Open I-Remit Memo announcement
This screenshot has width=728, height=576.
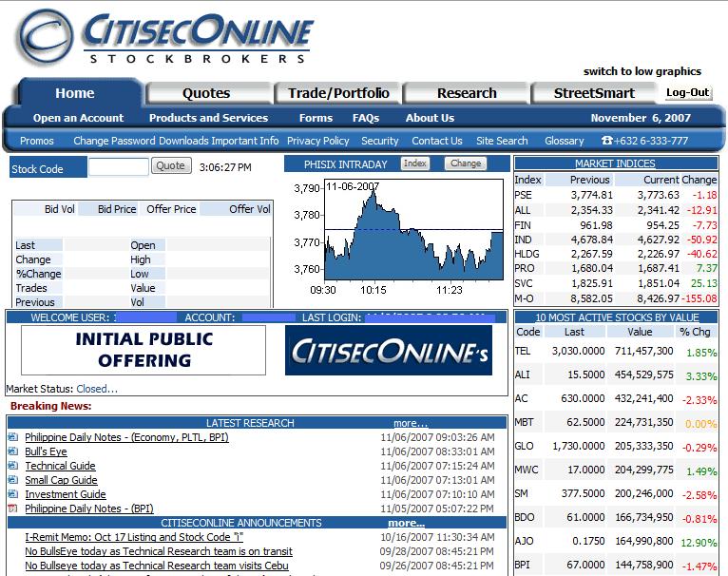point(134,537)
